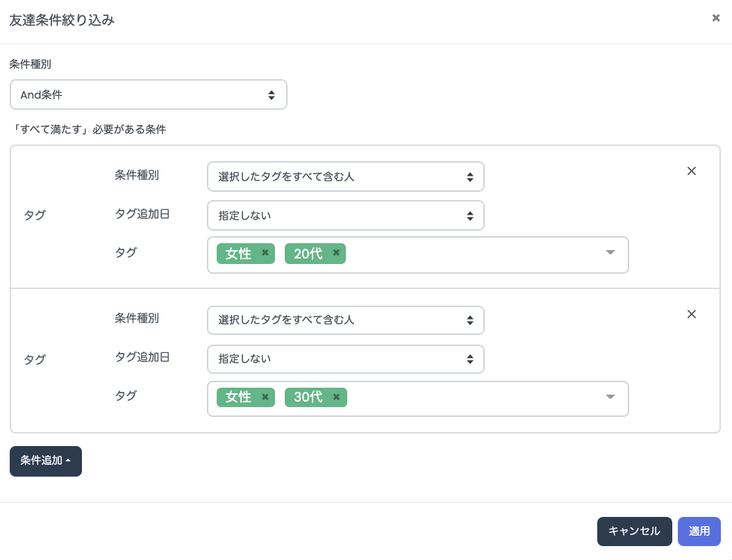Image resolution: width=732 pixels, height=560 pixels.
Task: Click the 適用 button
Action: pyautogui.click(x=699, y=531)
